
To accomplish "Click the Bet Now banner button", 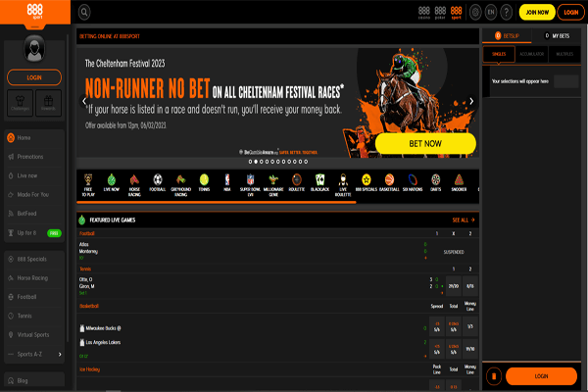I will coord(425,144).
